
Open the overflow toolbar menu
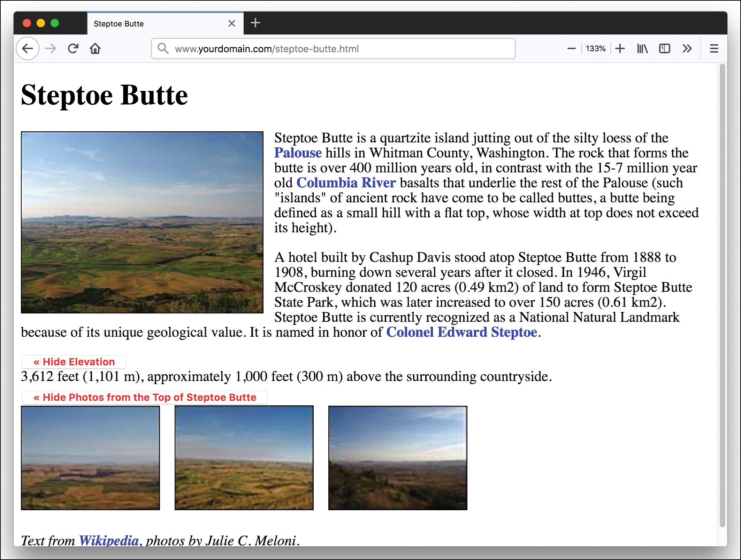coord(687,48)
